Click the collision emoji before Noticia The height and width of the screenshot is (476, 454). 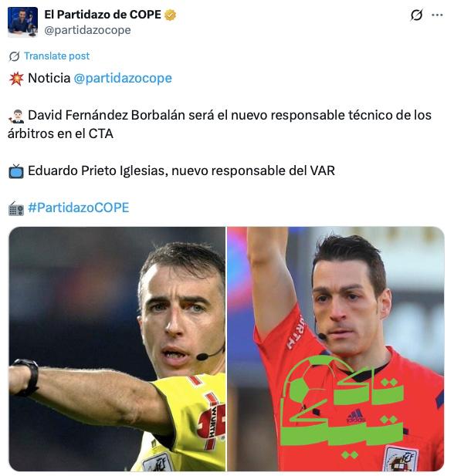[16, 79]
